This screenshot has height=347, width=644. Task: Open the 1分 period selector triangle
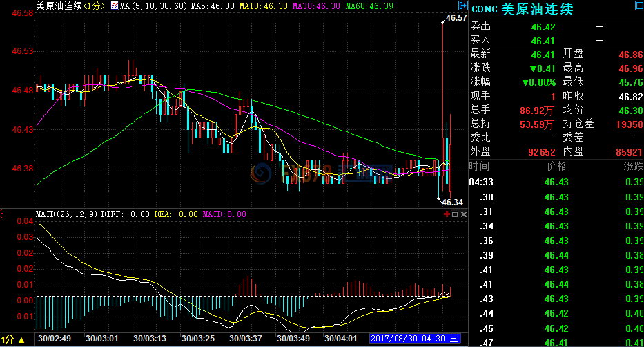pos(21,340)
